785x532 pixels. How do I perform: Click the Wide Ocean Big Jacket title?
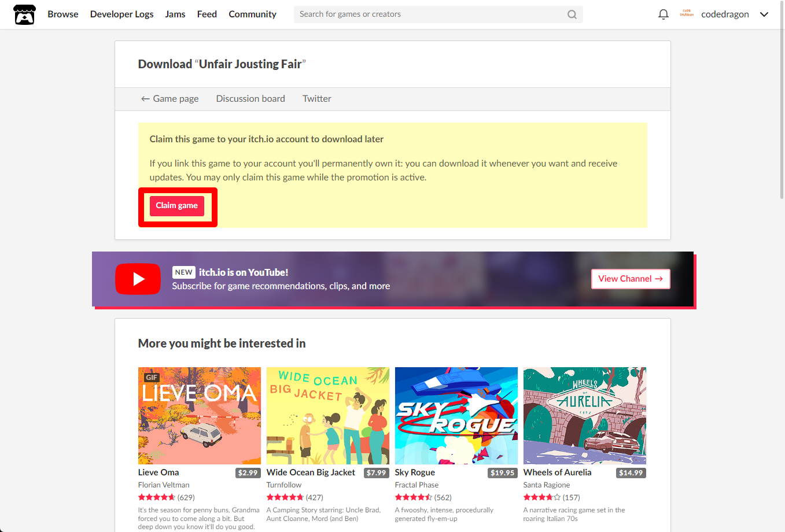click(311, 472)
